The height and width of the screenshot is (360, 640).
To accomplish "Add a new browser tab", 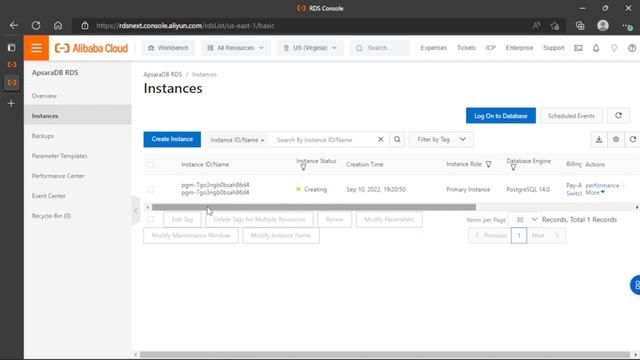I will (11, 103).
